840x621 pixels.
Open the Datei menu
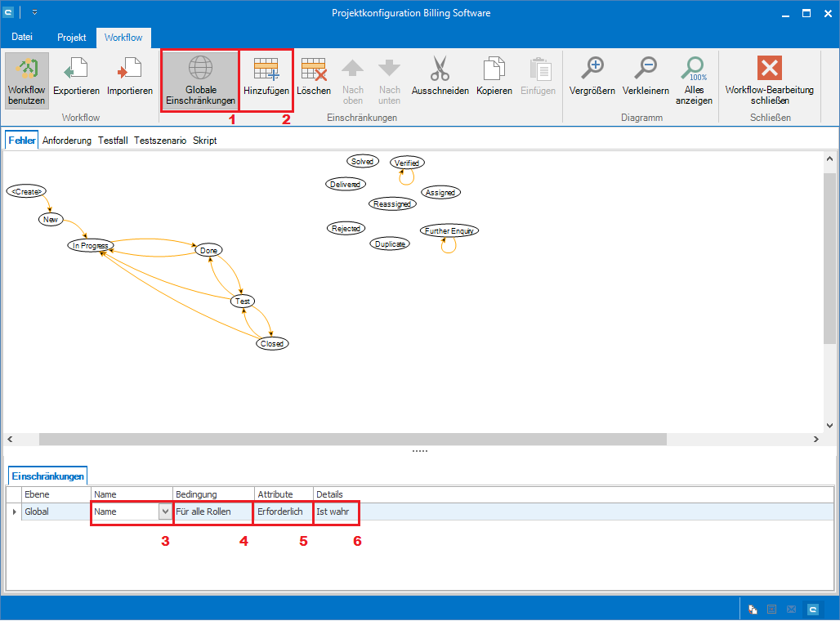click(x=23, y=38)
